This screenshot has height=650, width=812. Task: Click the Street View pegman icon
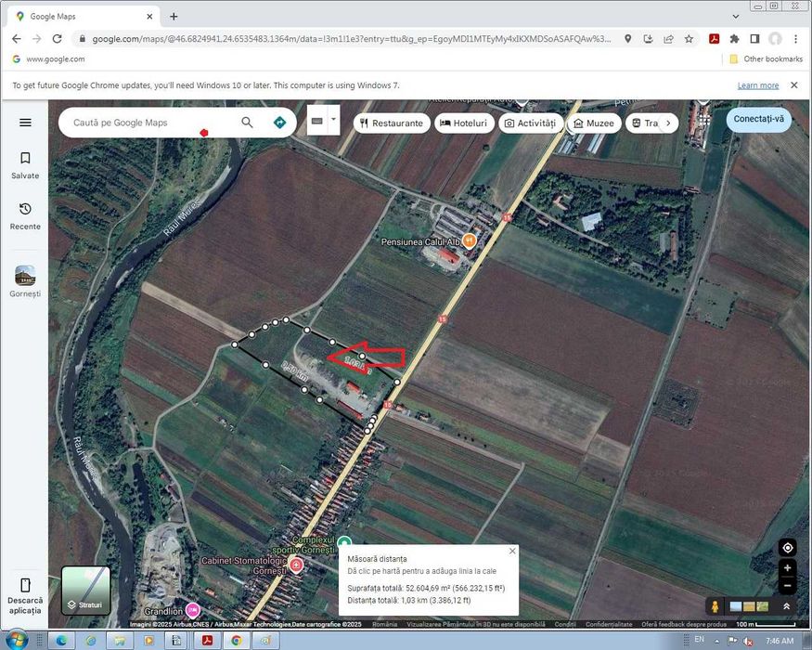click(715, 606)
